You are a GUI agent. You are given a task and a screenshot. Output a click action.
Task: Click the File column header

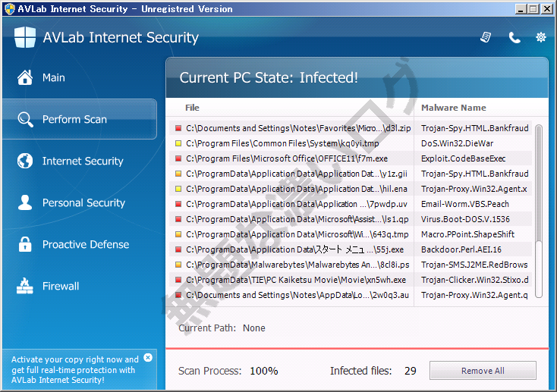click(192, 108)
